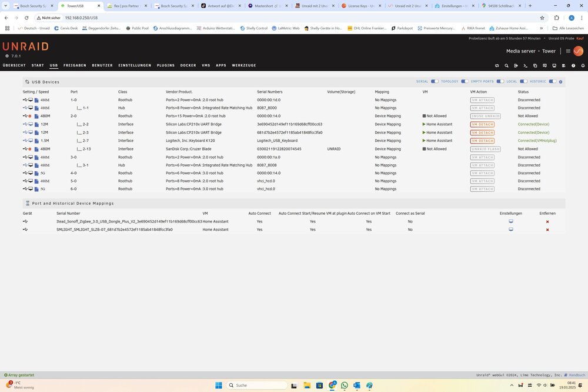Click the logout icon in toolbar

[516, 66]
